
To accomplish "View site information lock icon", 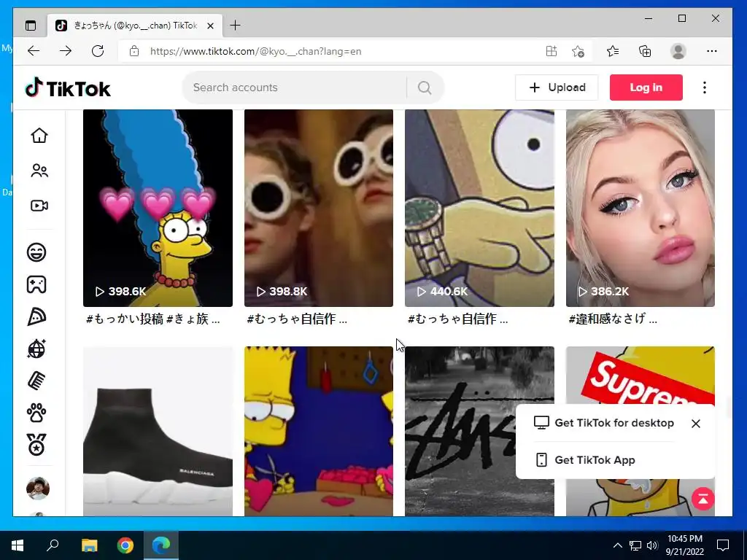I will coord(134,51).
